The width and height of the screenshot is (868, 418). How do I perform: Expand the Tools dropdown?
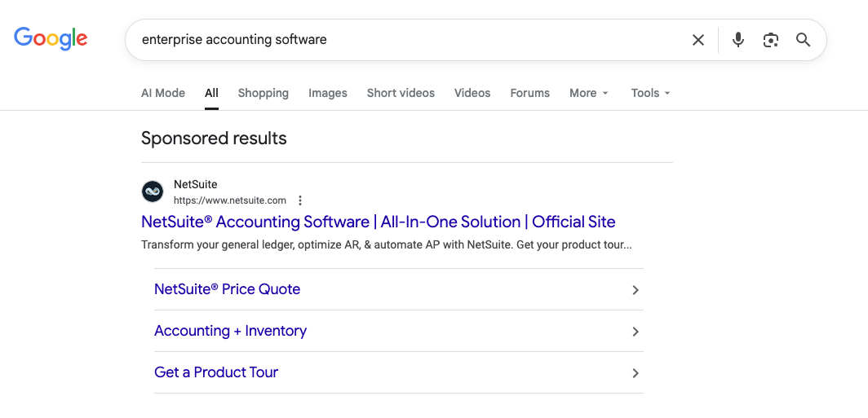click(x=651, y=93)
